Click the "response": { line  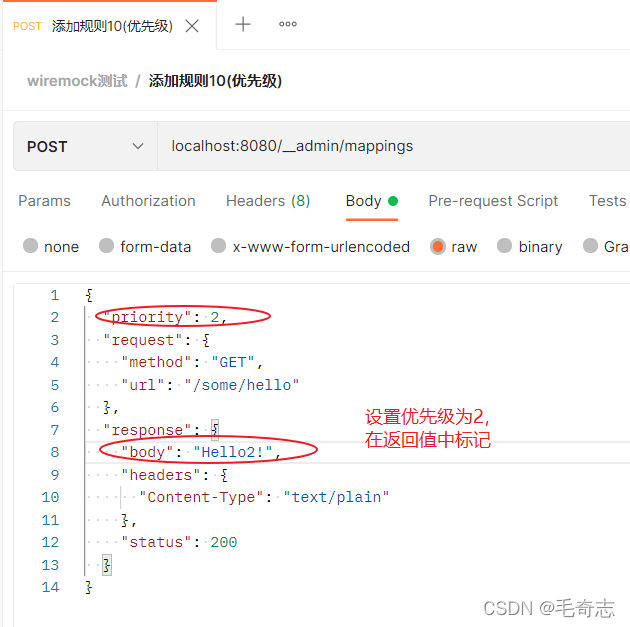[x=161, y=430]
